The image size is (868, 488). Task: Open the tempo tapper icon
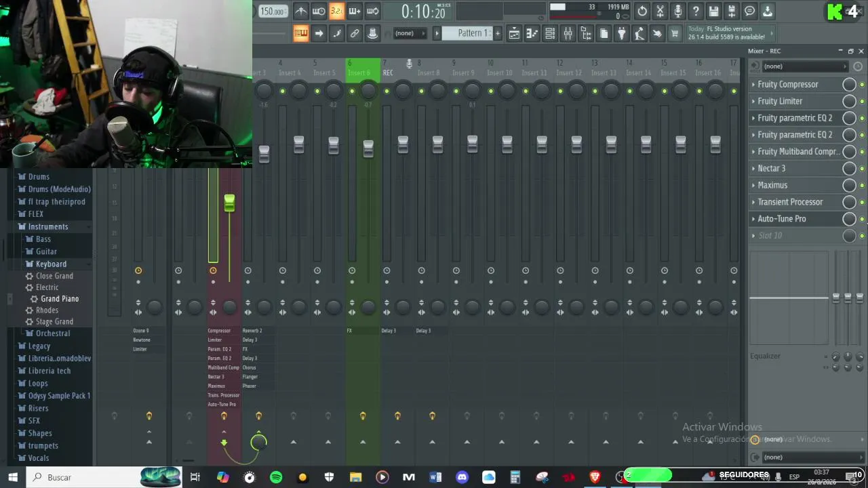click(639, 33)
